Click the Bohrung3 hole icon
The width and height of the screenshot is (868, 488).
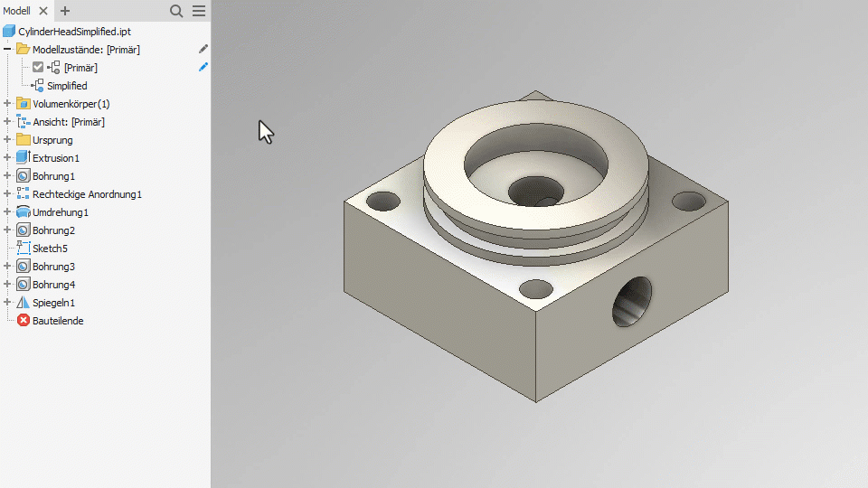tap(23, 266)
